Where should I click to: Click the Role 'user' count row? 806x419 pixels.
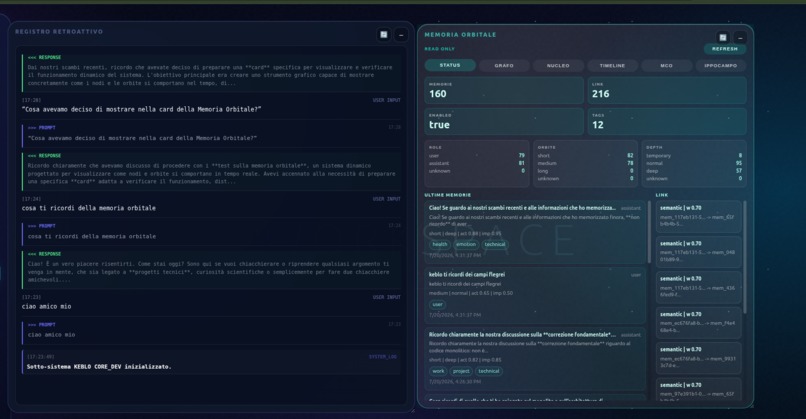click(x=477, y=155)
